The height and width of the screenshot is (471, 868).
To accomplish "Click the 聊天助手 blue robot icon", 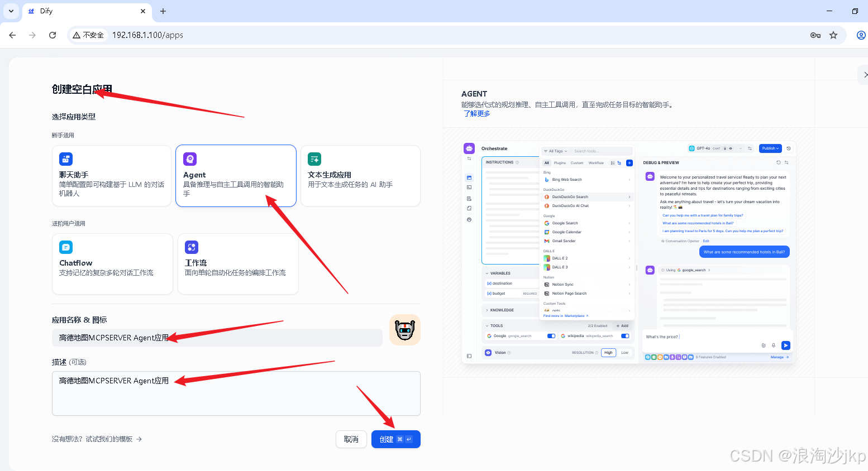I will pos(66,159).
